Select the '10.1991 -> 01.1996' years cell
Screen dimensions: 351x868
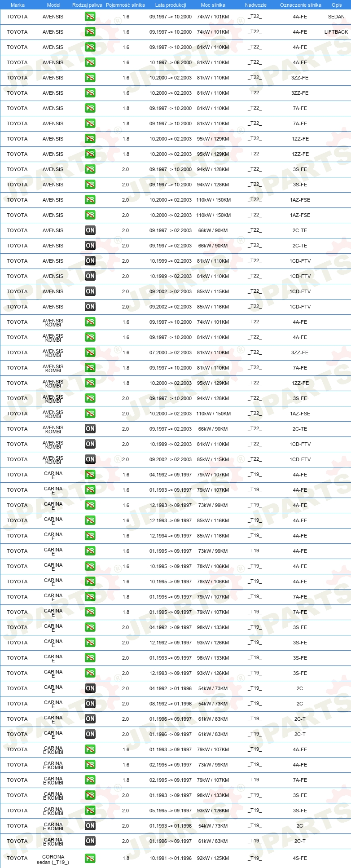coord(171,858)
